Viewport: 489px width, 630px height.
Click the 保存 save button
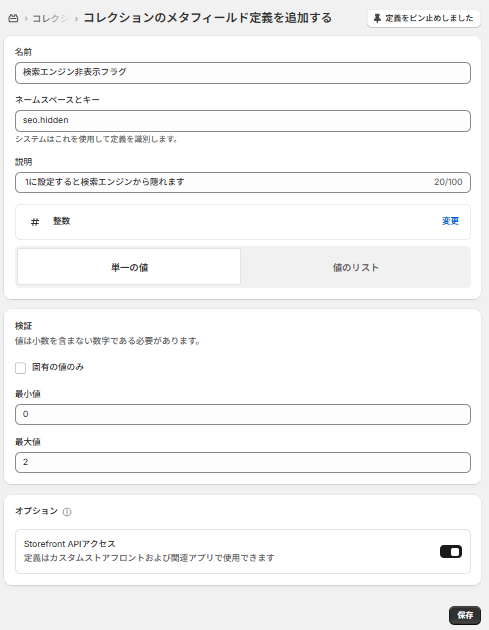point(465,615)
